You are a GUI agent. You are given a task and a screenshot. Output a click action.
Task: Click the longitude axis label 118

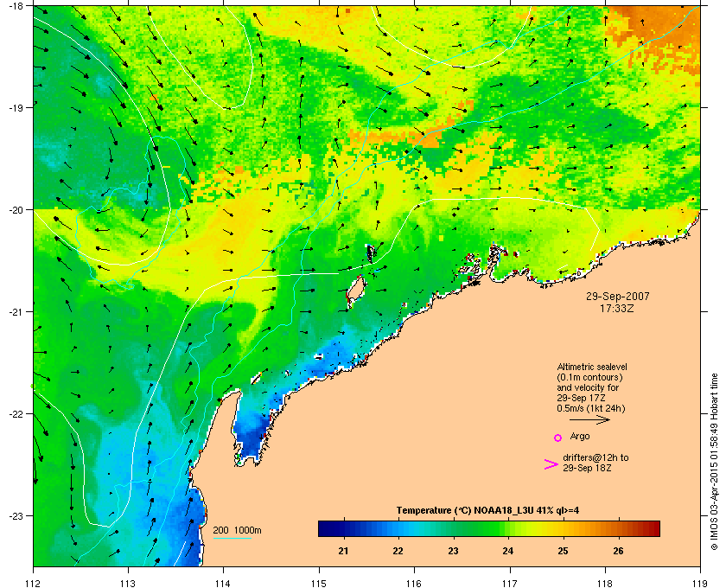tap(605, 584)
